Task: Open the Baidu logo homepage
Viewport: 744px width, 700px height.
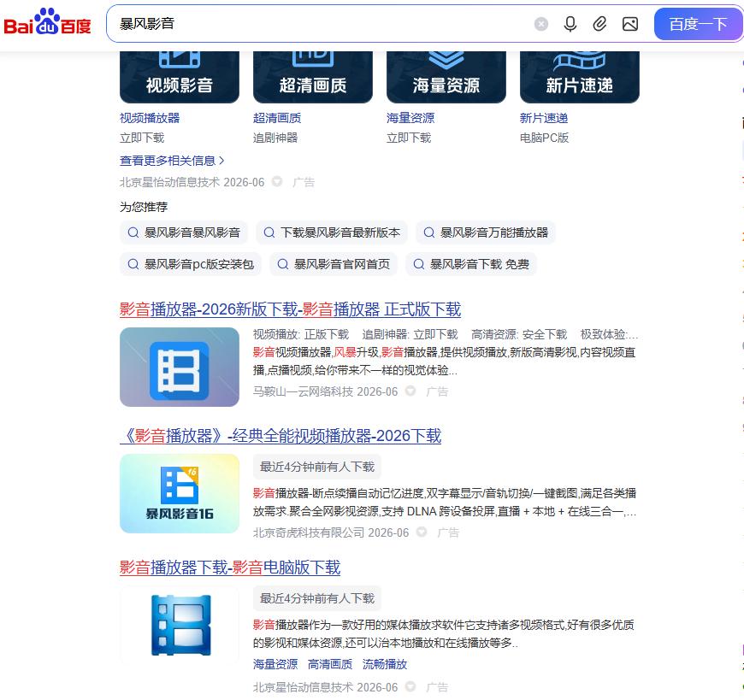Action: pyautogui.click(x=47, y=22)
